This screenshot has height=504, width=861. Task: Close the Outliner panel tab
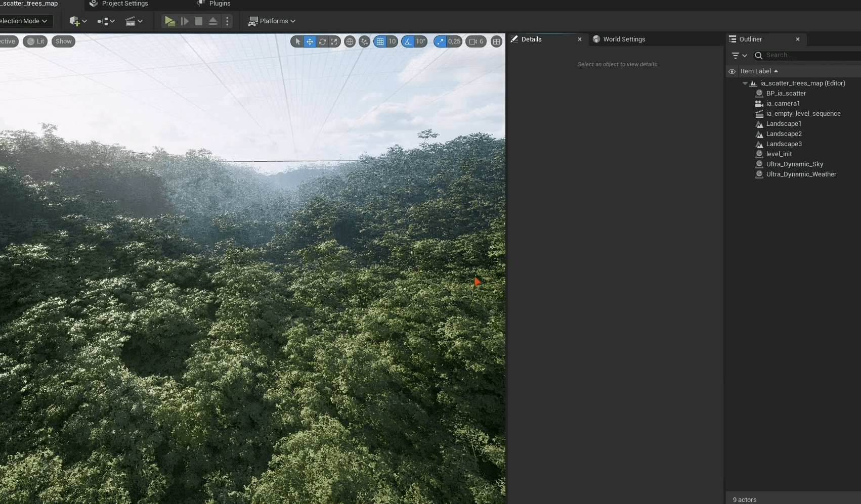click(798, 39)
